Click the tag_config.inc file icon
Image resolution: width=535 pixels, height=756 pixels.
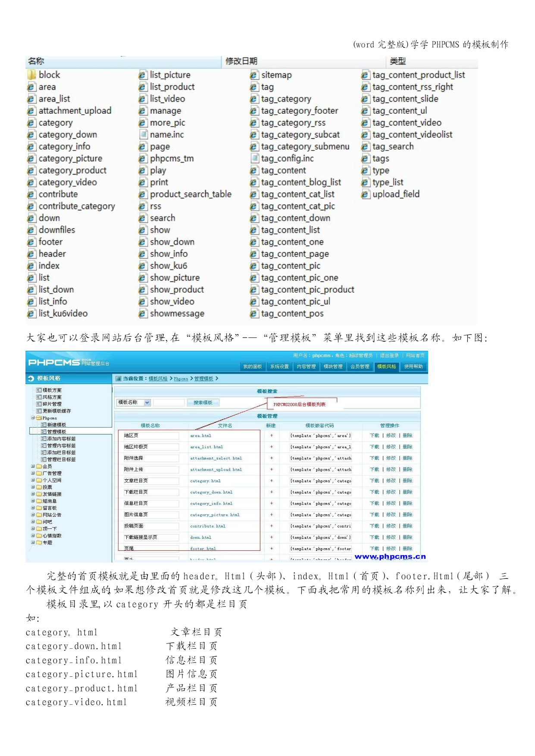pyautogui.click(x=254, y=159)
